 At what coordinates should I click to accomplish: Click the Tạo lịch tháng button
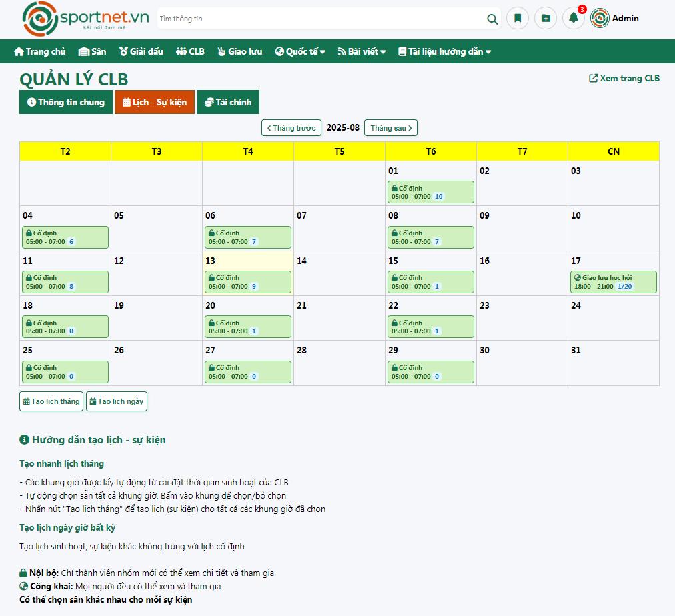[x=51, y=401]
